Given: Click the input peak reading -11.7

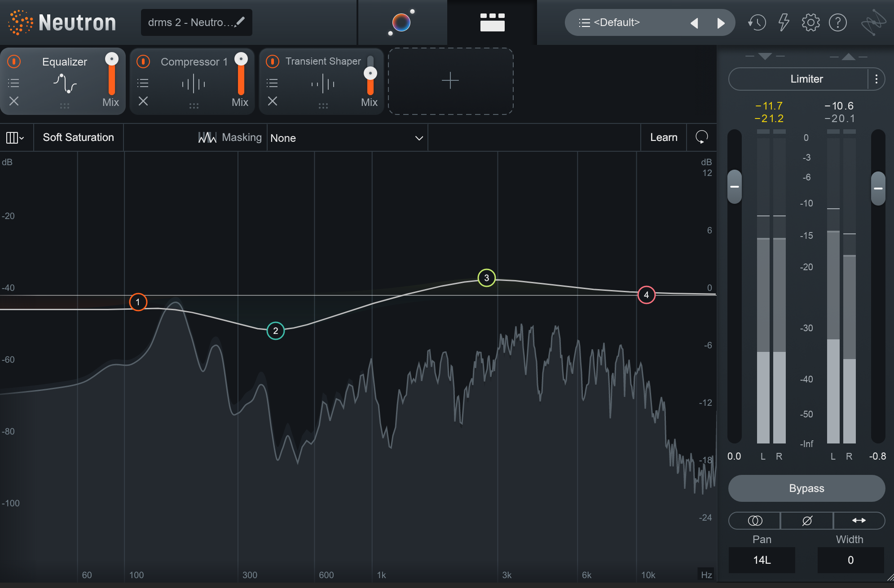Looking at the screenshot, I should [x=769, y=106].
